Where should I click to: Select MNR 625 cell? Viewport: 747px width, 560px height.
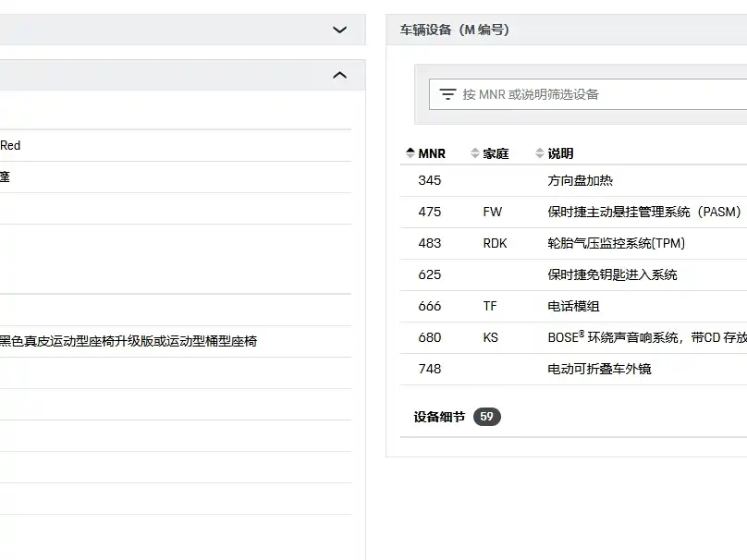(x=430, y=274)
